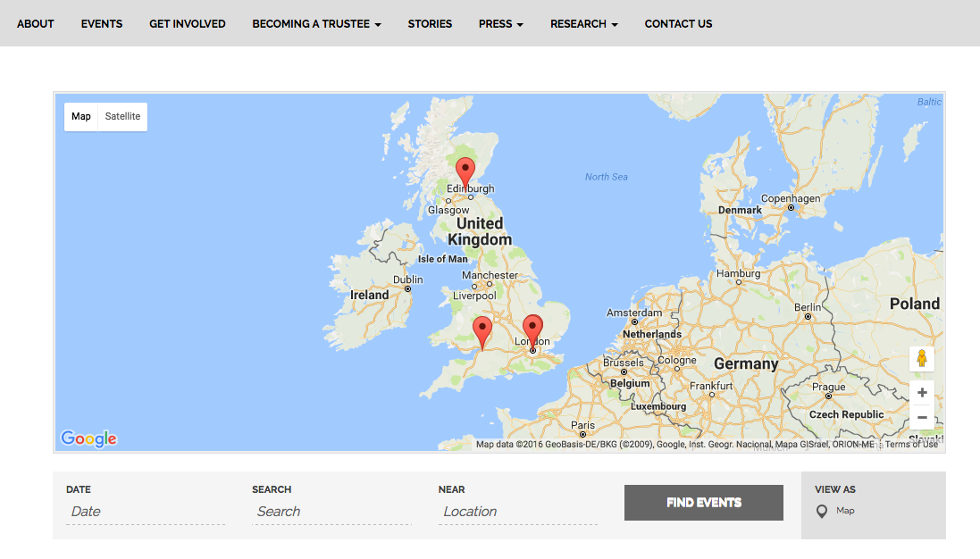
Task: Expand the Becoming a Trustee dropdown
Action: pos(316,24)
